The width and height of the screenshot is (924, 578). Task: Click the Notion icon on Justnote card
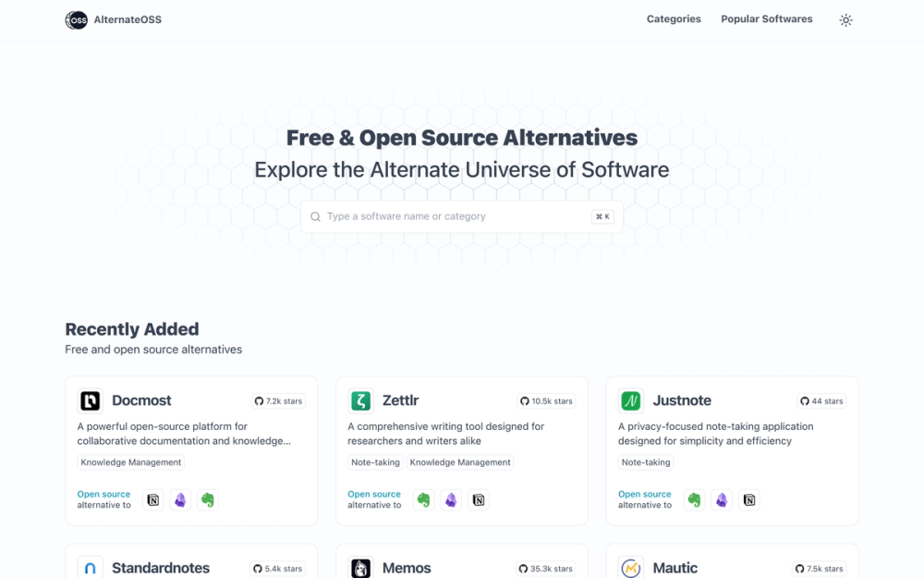(x=749, y=500)
